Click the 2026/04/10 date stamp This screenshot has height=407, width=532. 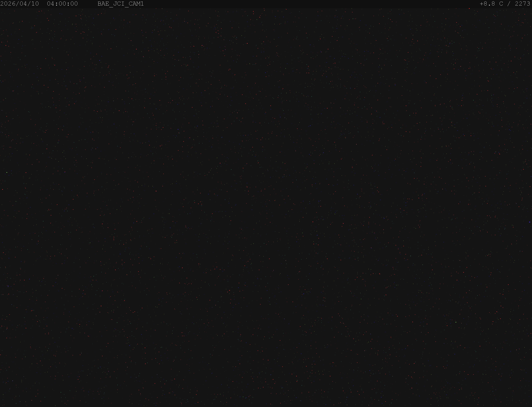pyautogui.click(x=20, y=4)
